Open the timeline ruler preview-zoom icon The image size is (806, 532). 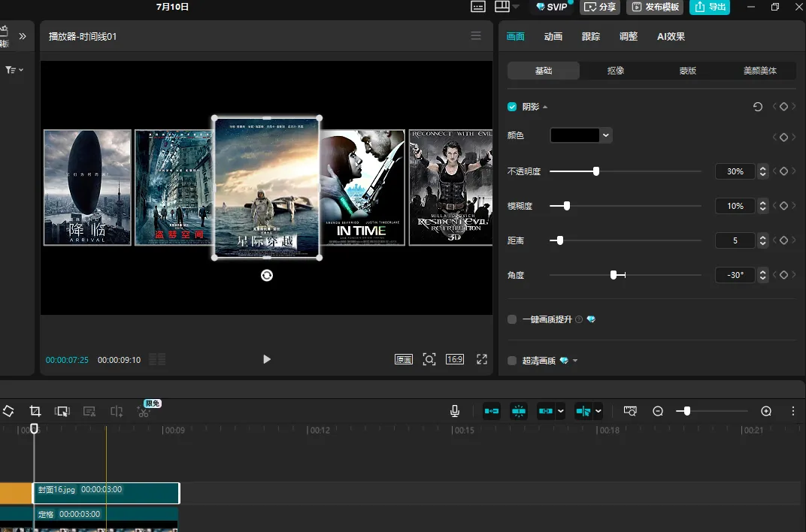pyautogui.click(x=630, y=411)
